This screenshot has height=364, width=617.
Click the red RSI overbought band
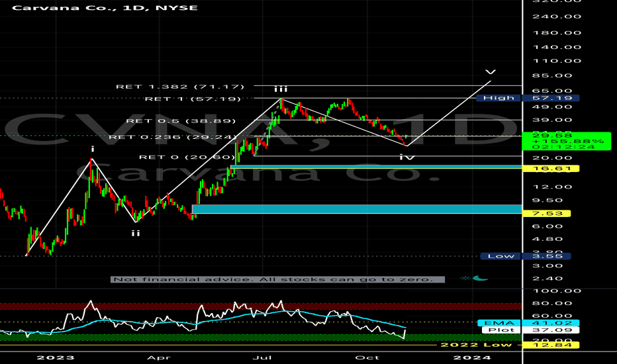[x=260, y=306]
